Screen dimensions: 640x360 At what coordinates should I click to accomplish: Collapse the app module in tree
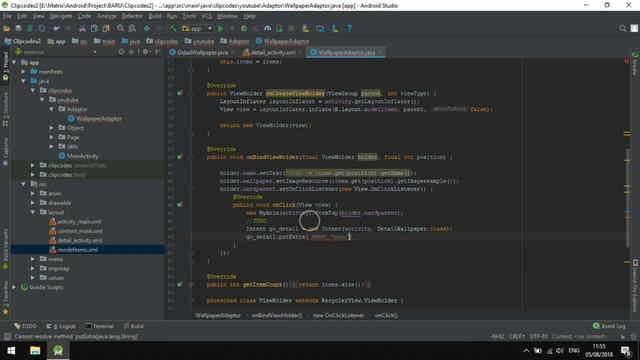(x=15, y=62)
